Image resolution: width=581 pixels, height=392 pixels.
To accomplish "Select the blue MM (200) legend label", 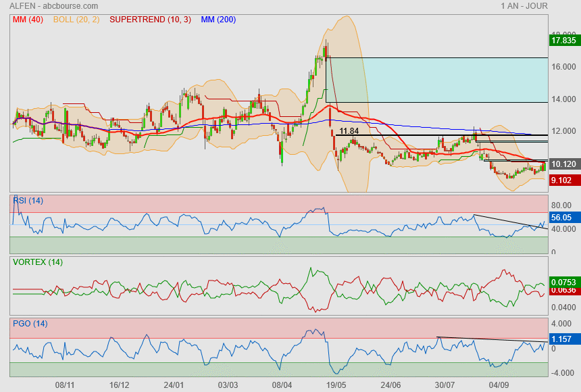I will click(218, 20).
